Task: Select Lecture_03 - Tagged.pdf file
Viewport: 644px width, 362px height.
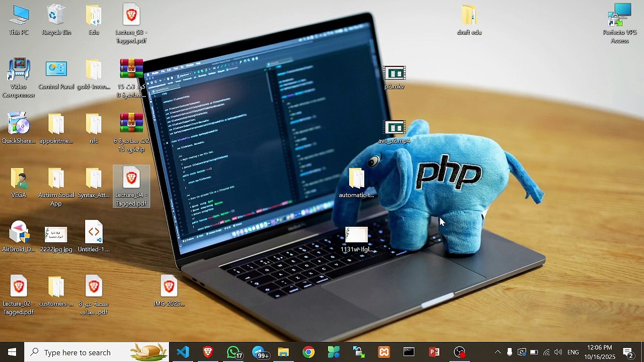Action: [x=131, y=24]
